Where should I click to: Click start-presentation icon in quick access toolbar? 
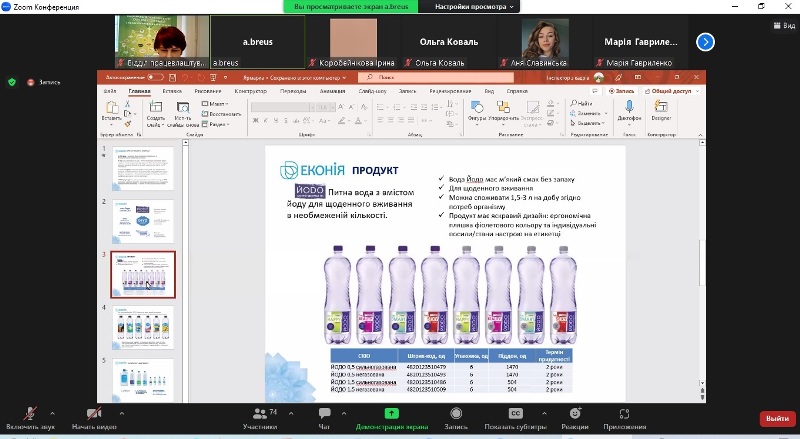[x=213, y=78]
